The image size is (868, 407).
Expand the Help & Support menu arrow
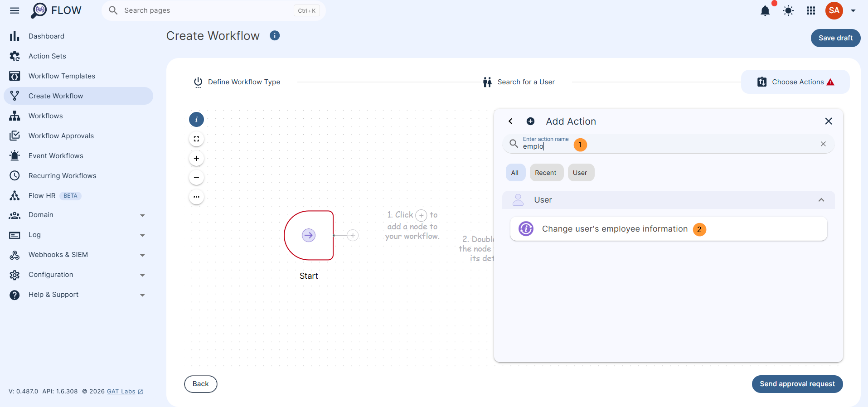142,295
